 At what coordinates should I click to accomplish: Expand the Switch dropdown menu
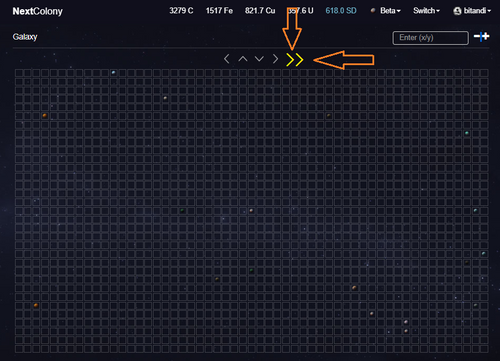click(426, 11)
